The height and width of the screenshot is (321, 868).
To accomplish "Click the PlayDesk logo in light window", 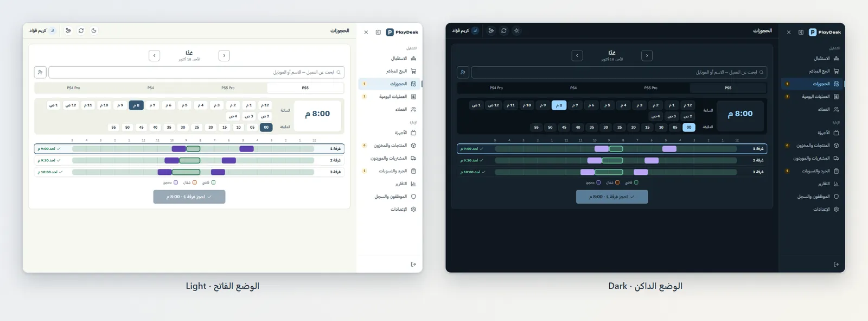I will (x=402, y=32).
